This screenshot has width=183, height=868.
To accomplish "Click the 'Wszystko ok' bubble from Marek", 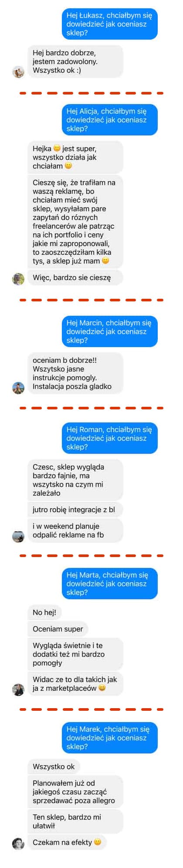I will coord(54,767).
